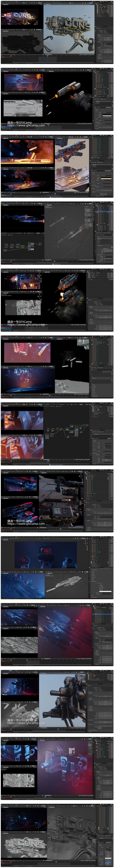The image size is (114, 868).
Task: Click the large clay GUNS model viewport with claws
Action: (69, 28)
